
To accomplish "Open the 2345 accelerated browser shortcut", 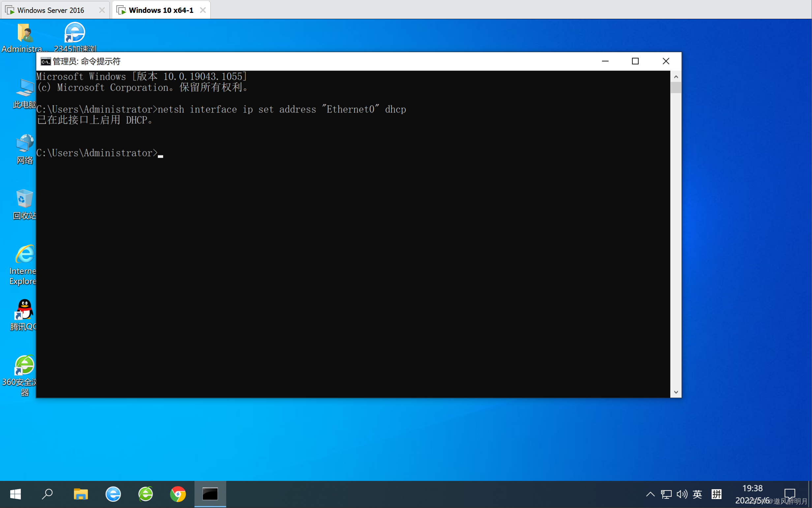I will coord(75,37).
